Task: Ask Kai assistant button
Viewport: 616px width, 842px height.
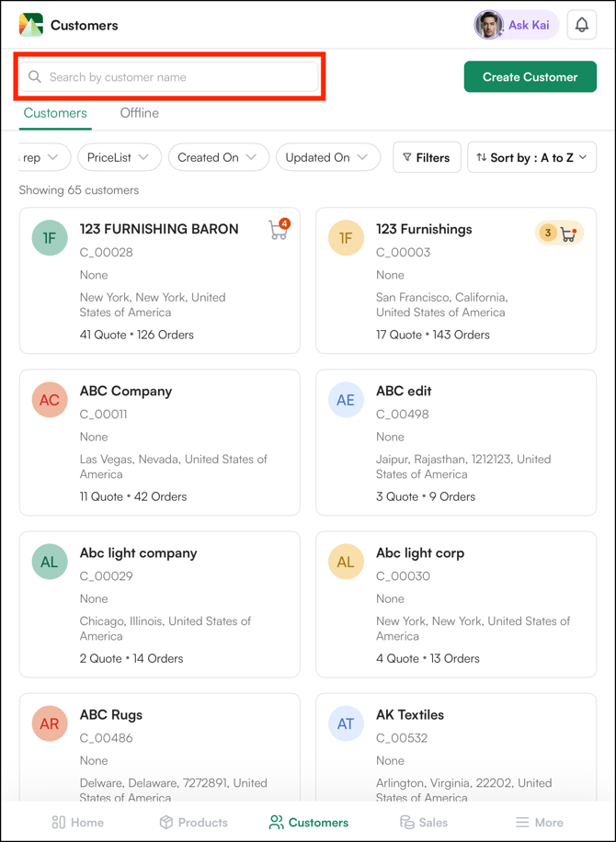Action: pyautogui.click(x=516, y=25)
